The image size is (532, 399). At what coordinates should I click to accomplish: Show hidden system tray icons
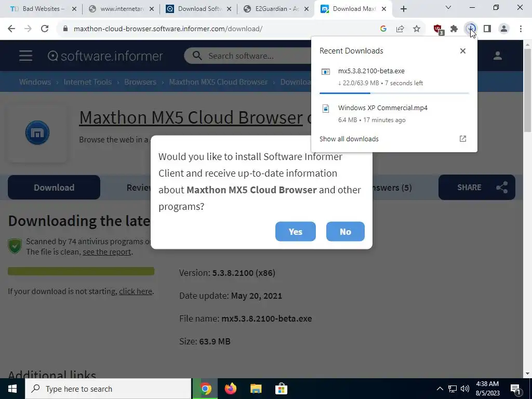[x=440, y=389]
